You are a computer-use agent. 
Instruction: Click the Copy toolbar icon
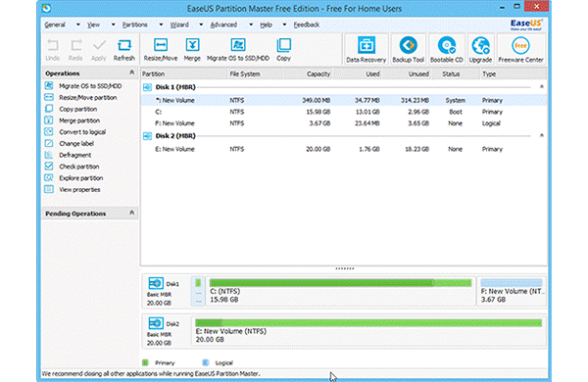[283, 50]
